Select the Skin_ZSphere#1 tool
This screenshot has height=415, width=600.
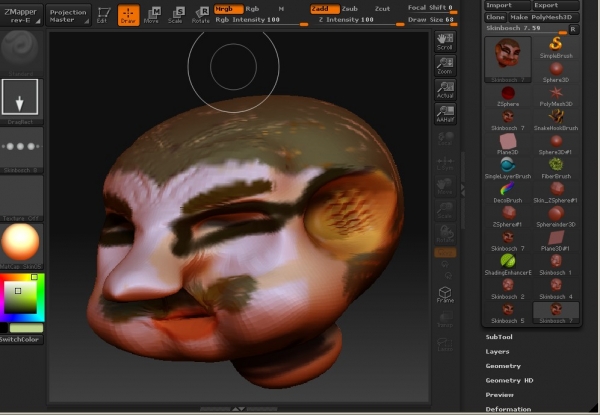point(556,193)
